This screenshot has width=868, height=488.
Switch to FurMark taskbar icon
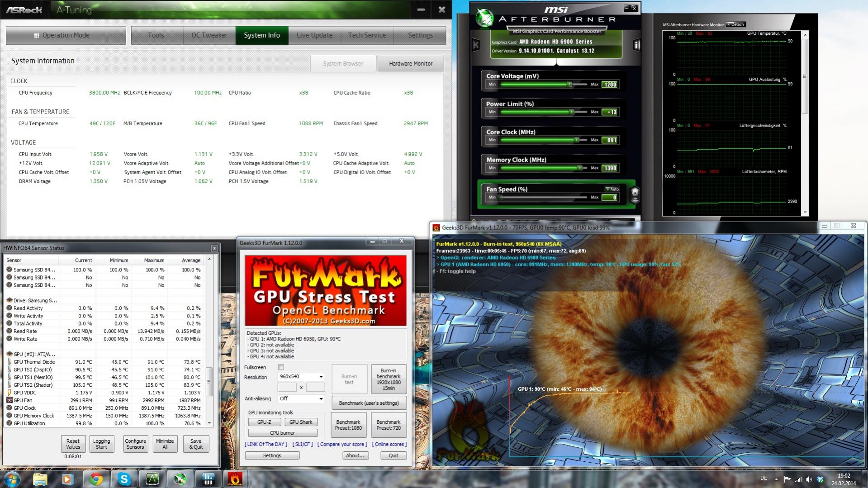pyautogui.click(x=235, y=479)
